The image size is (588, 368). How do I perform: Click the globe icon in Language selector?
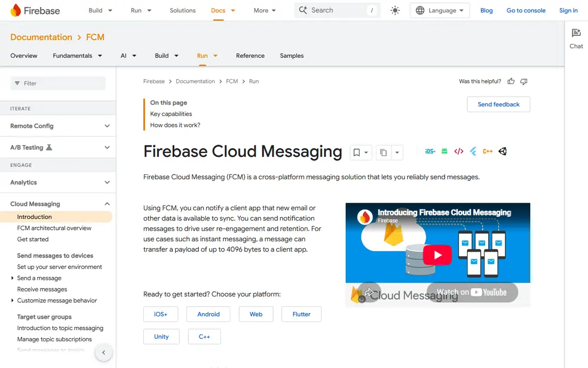[420, 11]
